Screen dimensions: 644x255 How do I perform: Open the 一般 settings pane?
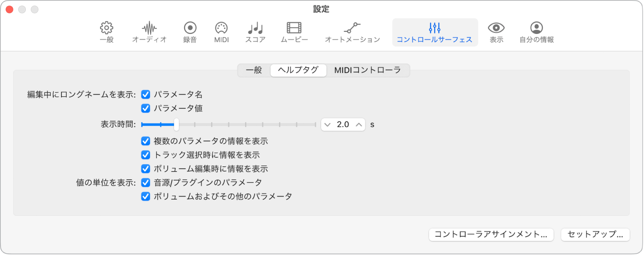click(x=106, y=32)
